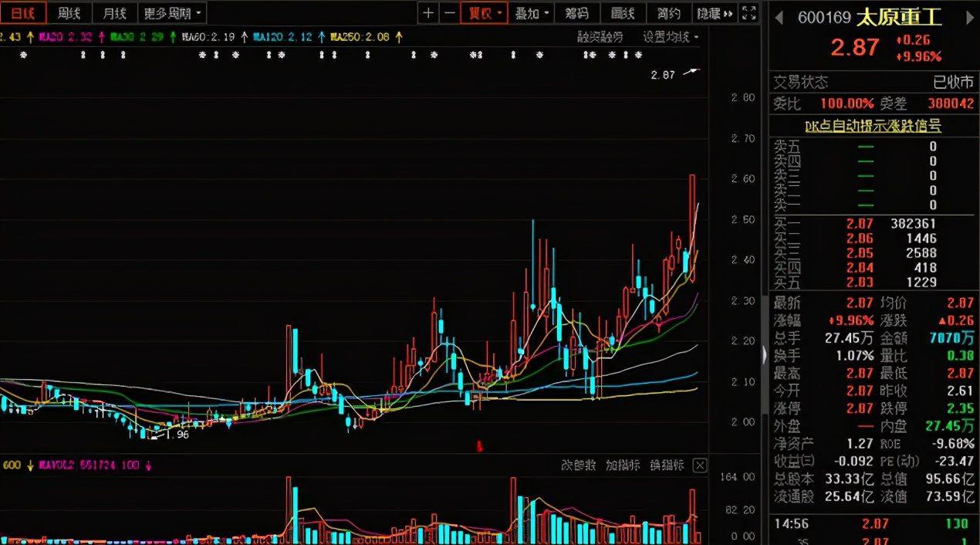Viewport: 980px width, 545px height.
Task: Open the 叠加 overlay dropdown
Action: click(532, 13)
